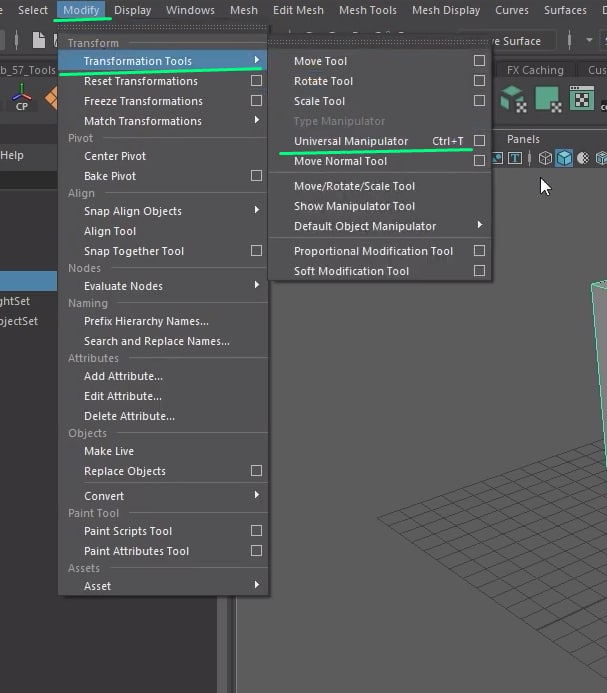The height and width of the screenshot is (693, 607).
Task: Open Freeze Transformations options box
Action: pos(256,101)
